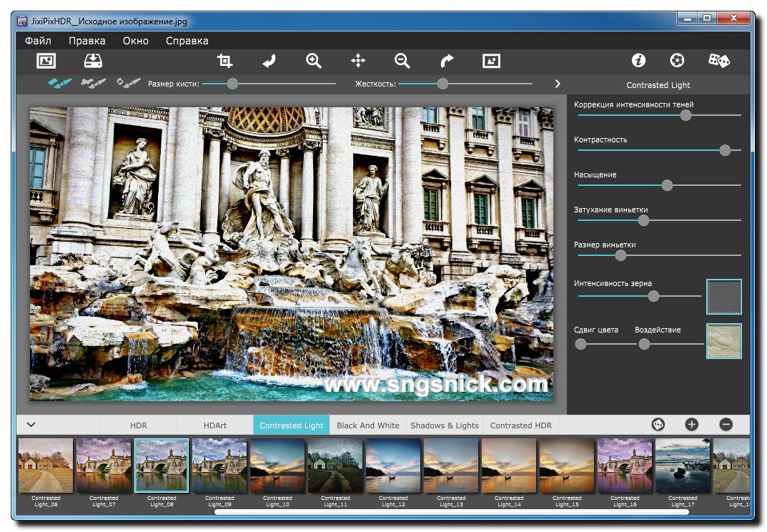767x532 pixels.
Task: Select the crop tool
Action: coord(224,61)
